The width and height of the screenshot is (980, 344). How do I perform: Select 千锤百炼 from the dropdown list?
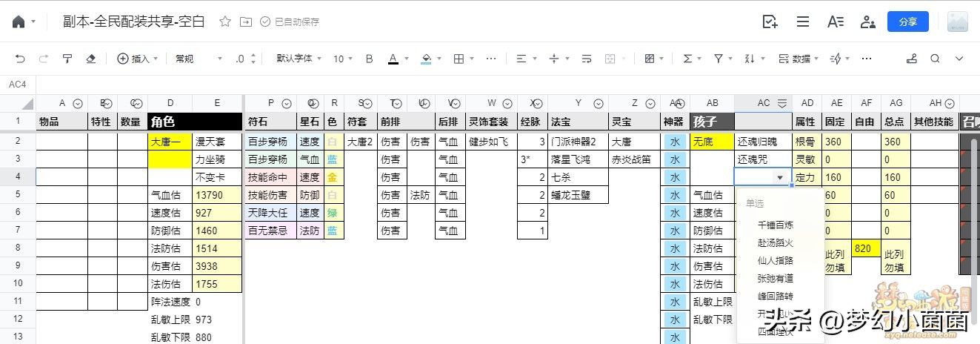776,225
